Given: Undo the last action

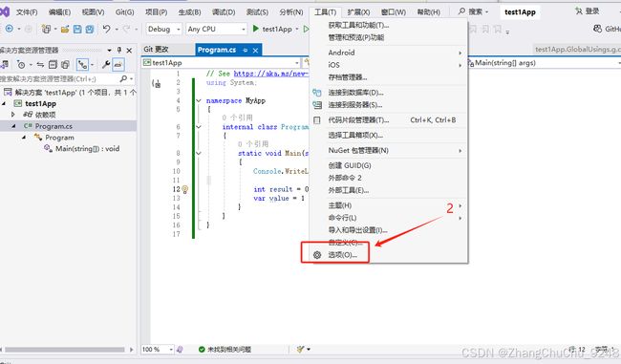Looking at the screenshot, I should click(x=106, y=29).
